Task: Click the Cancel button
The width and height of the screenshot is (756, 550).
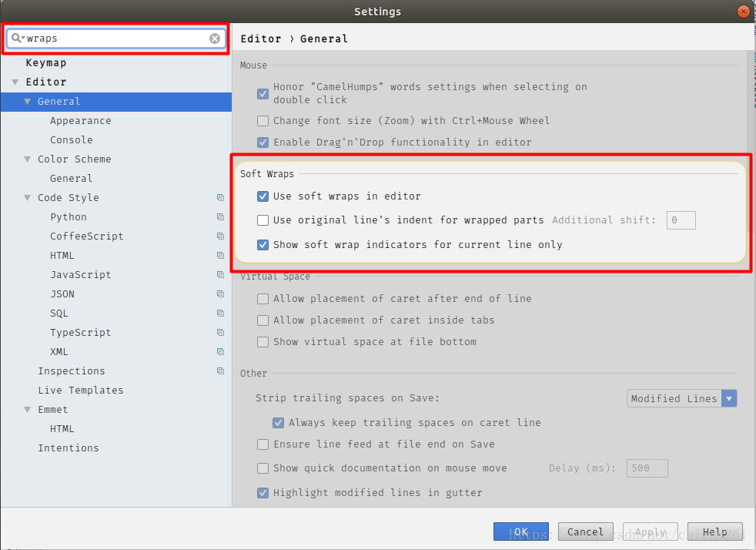Action: coord(585,532)
